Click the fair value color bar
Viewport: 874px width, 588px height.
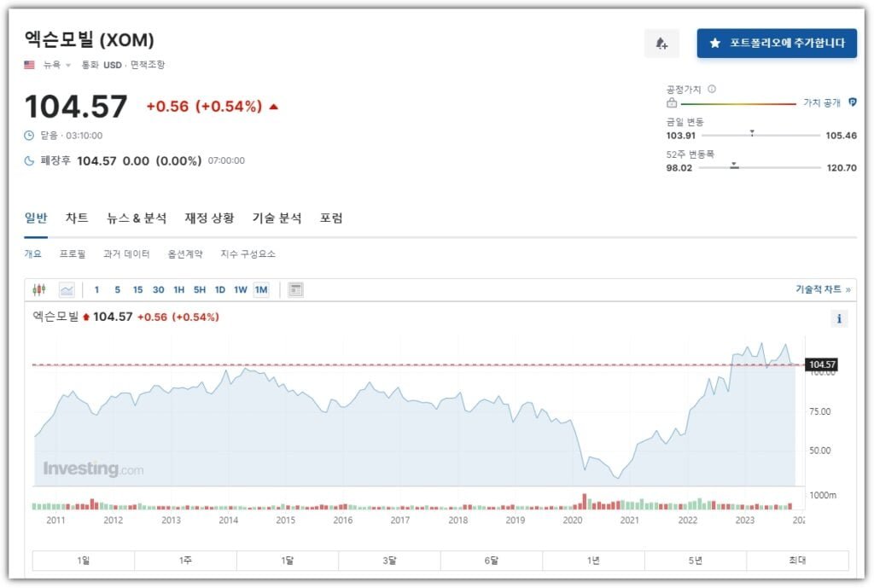pos(738,103)
